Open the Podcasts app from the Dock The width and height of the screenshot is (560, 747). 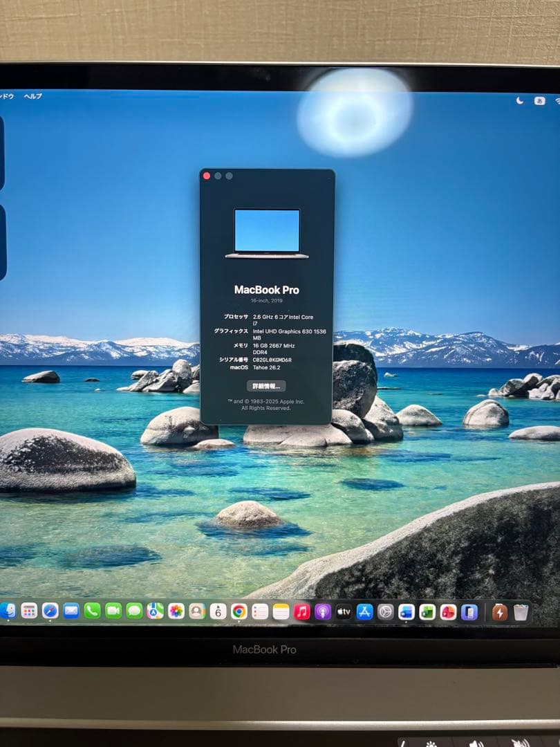click(324, 612)
